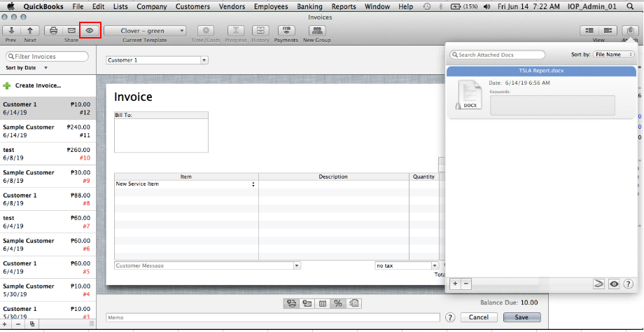
Task: Click the volume icon in the menu bar
Action: (486, 6)
